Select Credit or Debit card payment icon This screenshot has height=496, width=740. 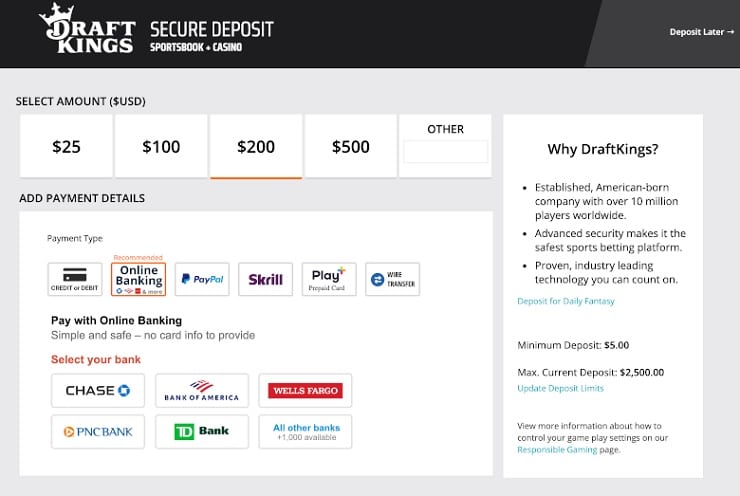point(75,279)
